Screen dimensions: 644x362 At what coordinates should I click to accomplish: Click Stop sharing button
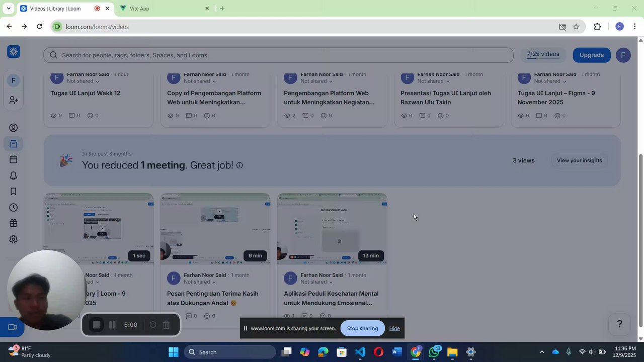pos(362,328)
